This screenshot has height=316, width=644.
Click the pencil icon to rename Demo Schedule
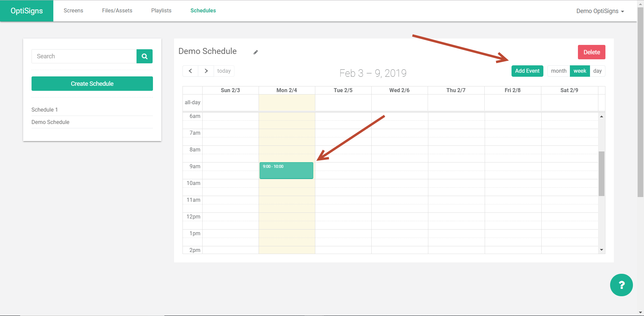point(256,52)
